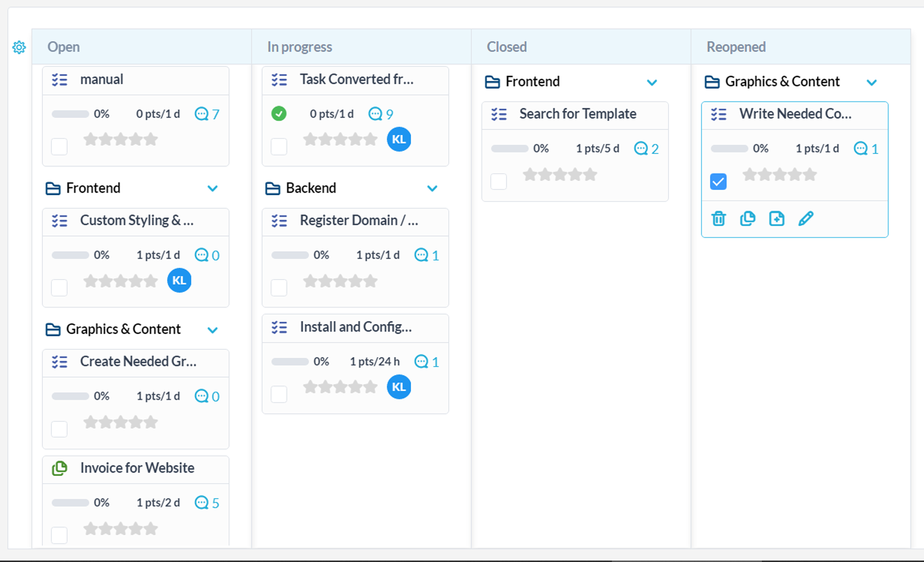Image resolution: width=924 pixels, height=562 pixels.
Task: Tick the checkbox on Custom Styling card
Action: click(59, 288)
